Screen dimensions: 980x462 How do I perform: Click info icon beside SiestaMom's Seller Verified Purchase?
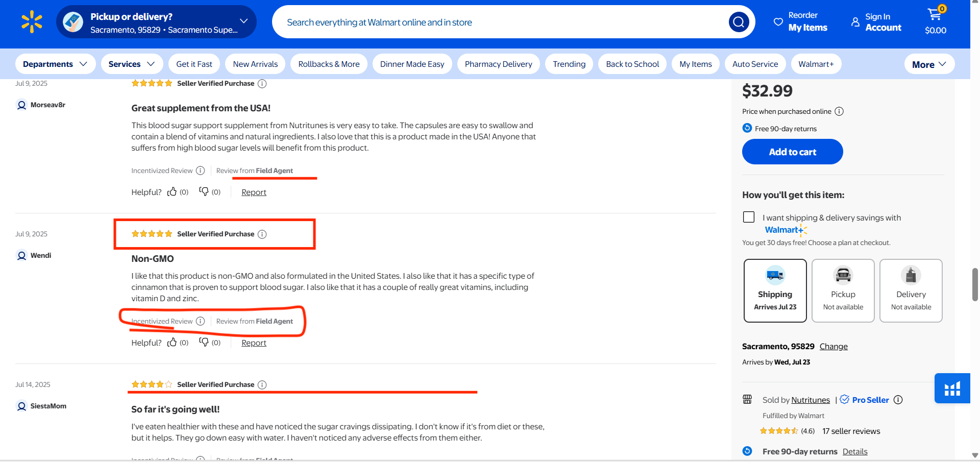(x=262, y=385)
